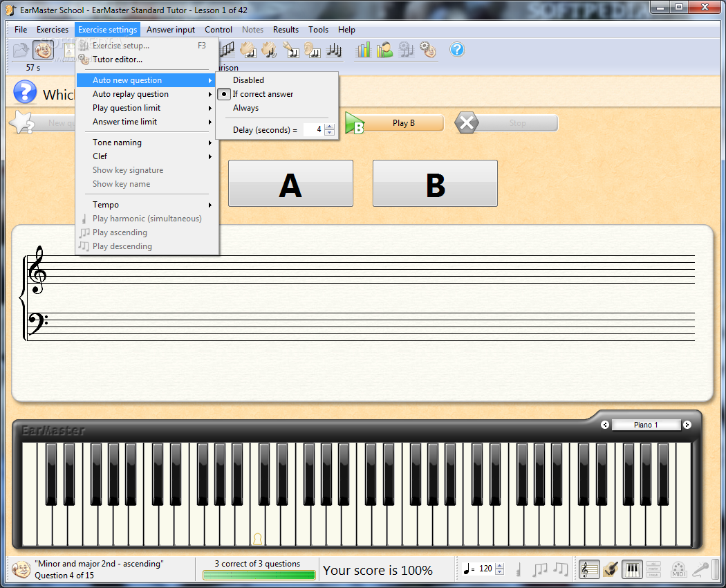Click the descending notes status bar icon
726x588 pixels.
(x=561, y=569)
